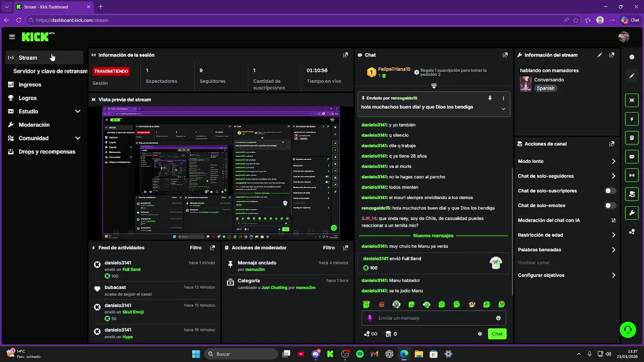
Task: Open Filtro in Acciones de moderador
Action: (x=329, y=248)
